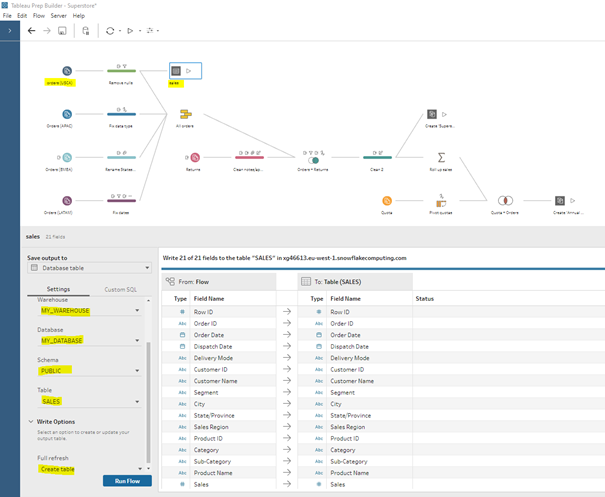Select the Sub-Category target field row
Image resolution: width=605 pixels, height=497 pixels.
[355, 462]
